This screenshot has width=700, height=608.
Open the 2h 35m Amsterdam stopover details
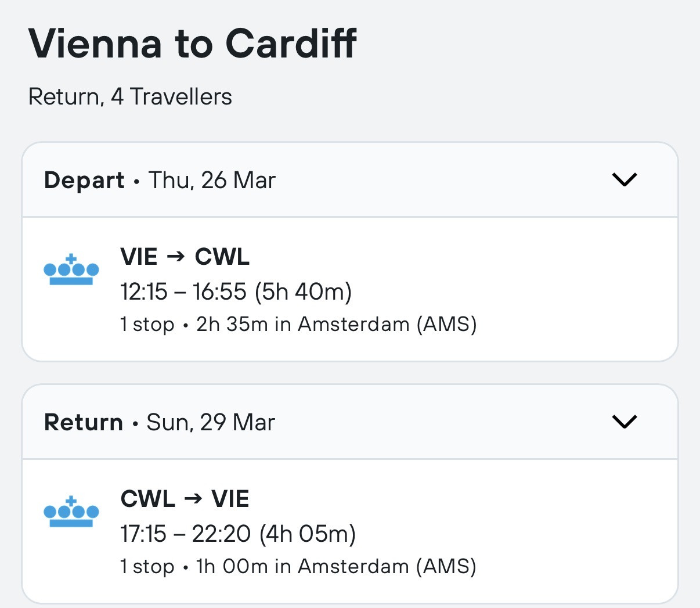click(337, 324)
